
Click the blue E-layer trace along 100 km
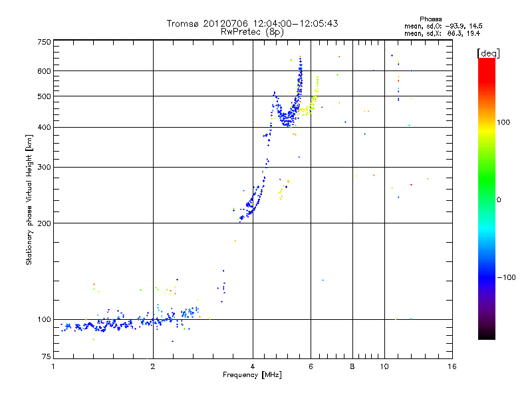point(129,322)
